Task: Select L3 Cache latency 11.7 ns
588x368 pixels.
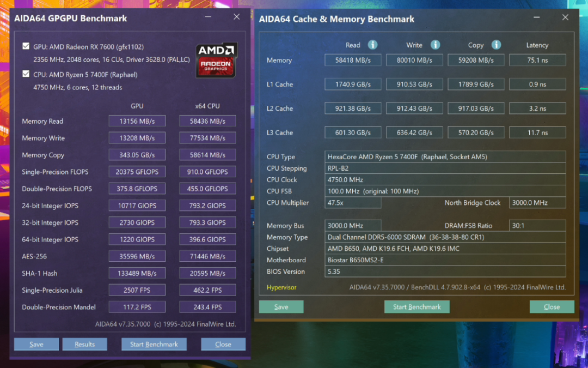Action: coord(537,132)
